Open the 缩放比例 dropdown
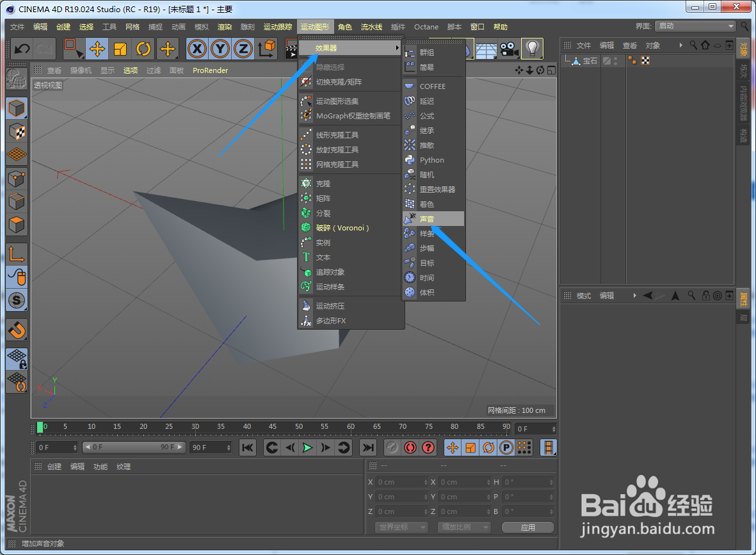The width and height of the screenshot is (756, 555). pos(464,527)
